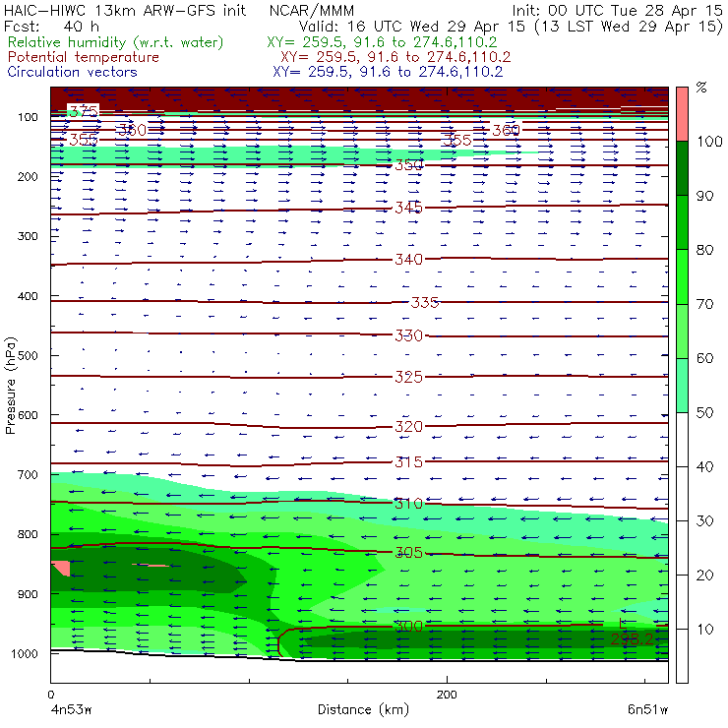Click the red "L" low marker
728x728 pixels.
[623, 625]
